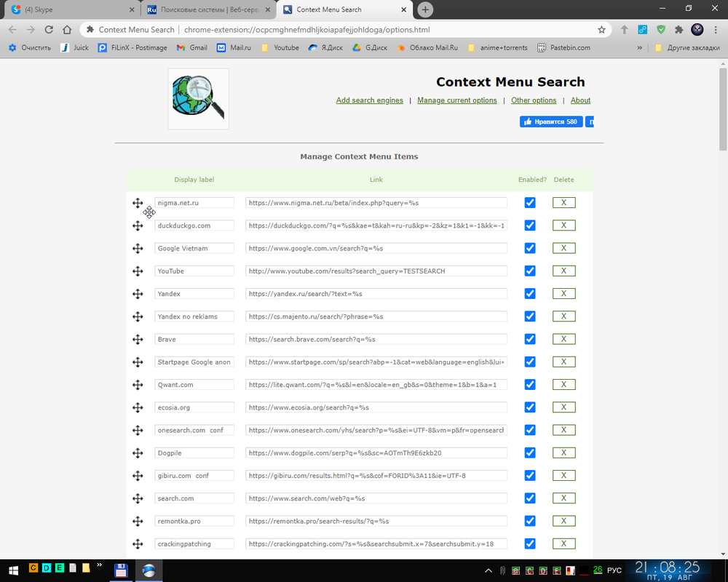The width and height of the screenshot is (728, 582).
Task: Click the browser address bar URL
Action: [307, 30]
